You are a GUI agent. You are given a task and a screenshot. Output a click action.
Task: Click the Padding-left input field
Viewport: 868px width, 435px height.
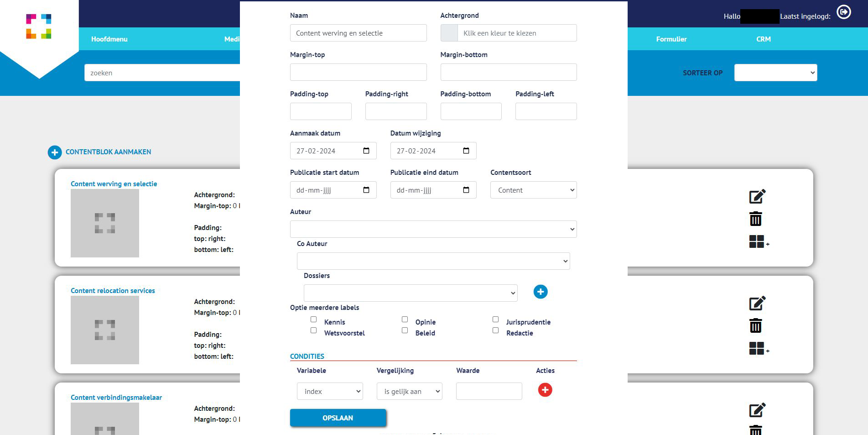tap(546, 111)
